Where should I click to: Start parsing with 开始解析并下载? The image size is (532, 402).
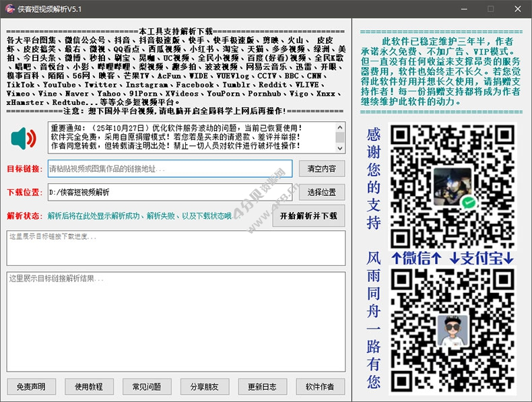308,216
